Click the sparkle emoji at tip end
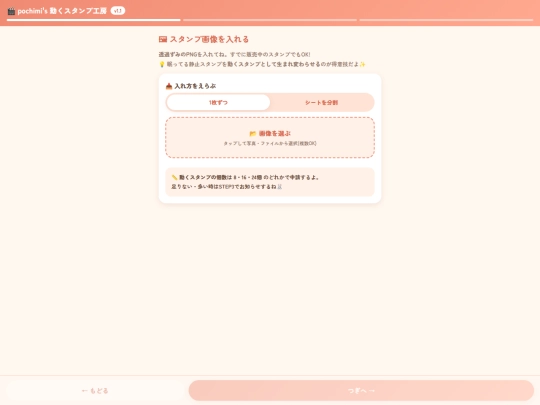This screenshot has width=540, height=405. coord(362,64)
